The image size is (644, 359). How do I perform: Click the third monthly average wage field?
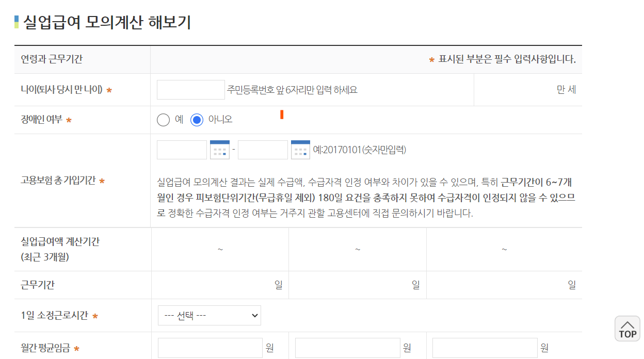tap(484, 347)
